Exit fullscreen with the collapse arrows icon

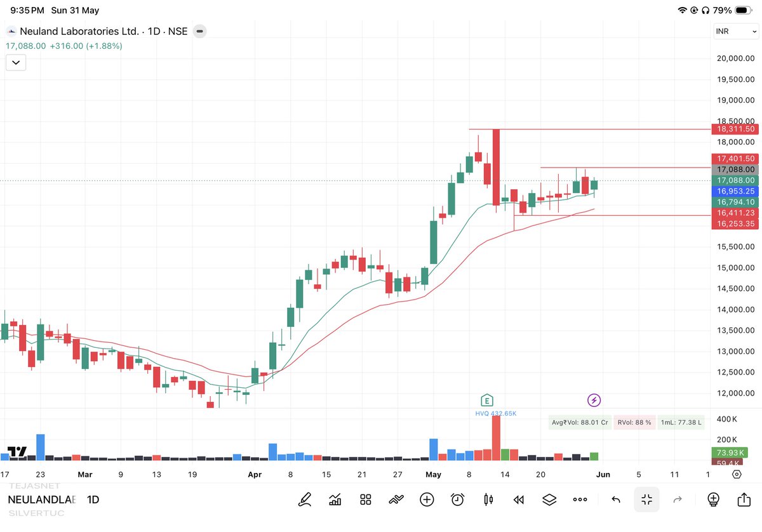(646, 500)
